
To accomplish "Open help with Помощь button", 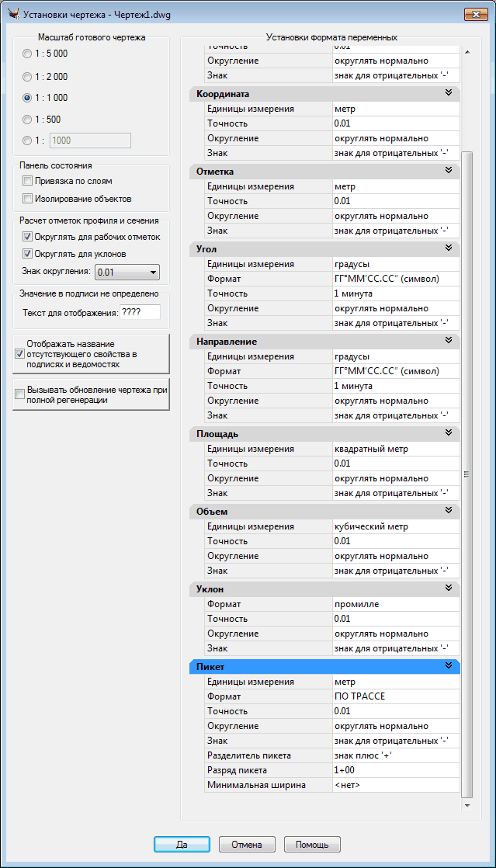I will (x=312, y=844).
